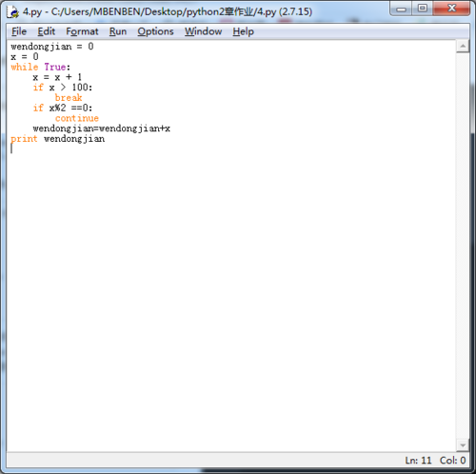Click the 'Col: 0' status indicator
Screen dimensions: 476x474
452,460
